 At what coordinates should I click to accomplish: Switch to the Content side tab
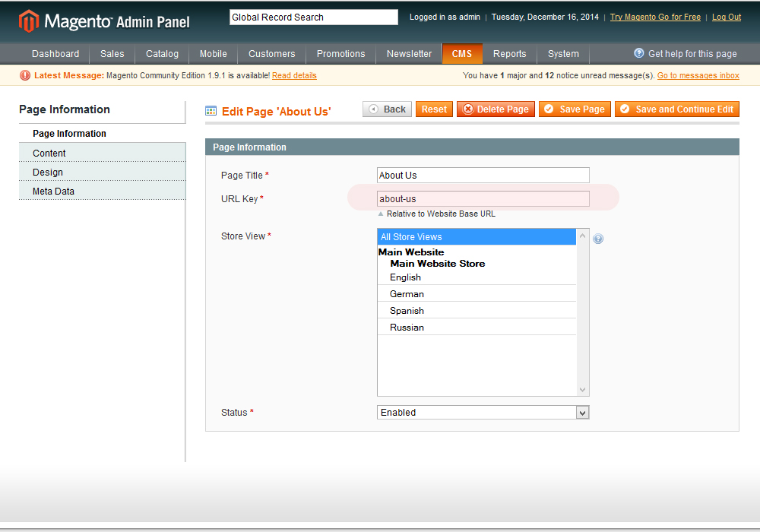coord(103,153)
